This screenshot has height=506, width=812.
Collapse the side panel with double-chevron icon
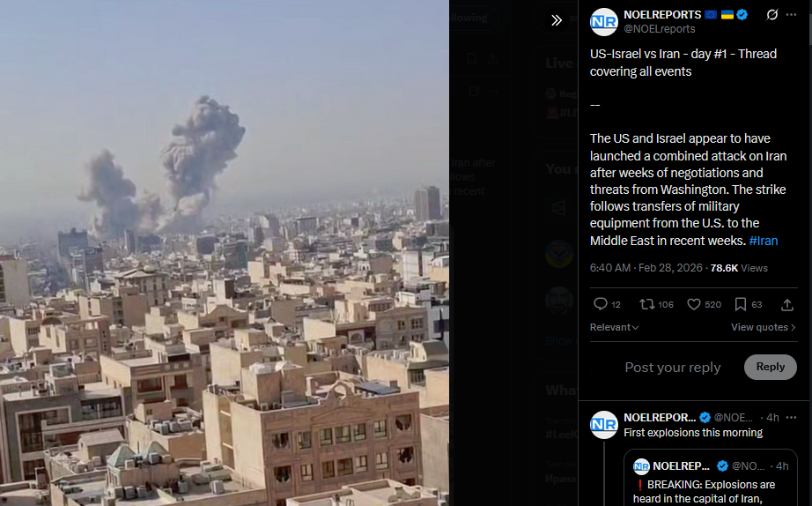(x=557, y=20)
